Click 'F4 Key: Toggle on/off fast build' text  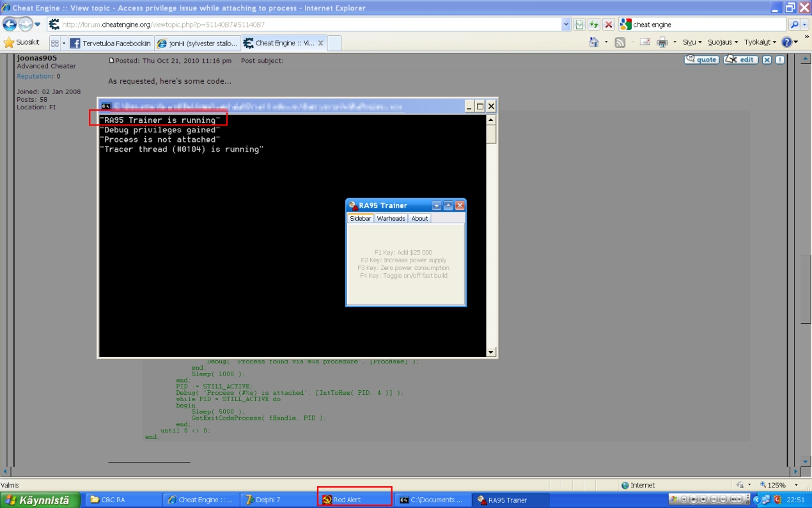pos(403,275)
